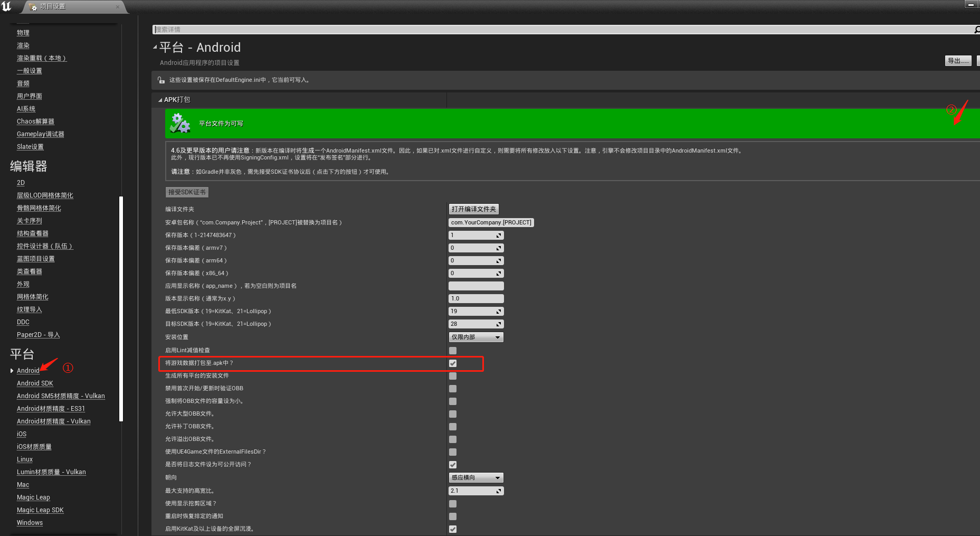Click the 保存版本偏差 arm64 value field

pos(476,261)
